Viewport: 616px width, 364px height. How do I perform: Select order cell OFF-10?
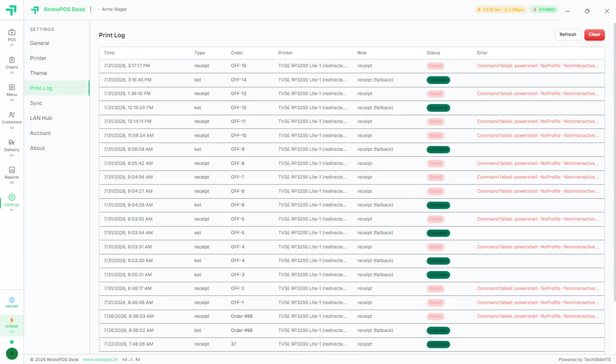pyautogui.click(x=239, y=135)
